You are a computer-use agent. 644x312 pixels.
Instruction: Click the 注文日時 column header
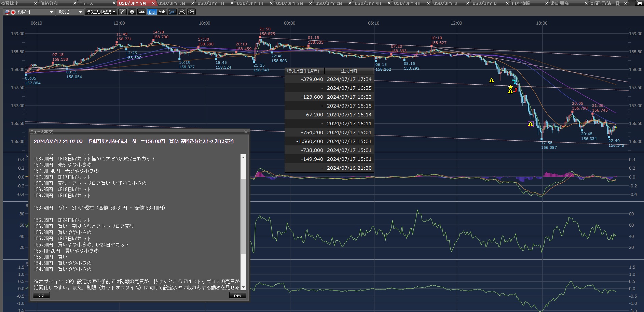pos(349,71)
